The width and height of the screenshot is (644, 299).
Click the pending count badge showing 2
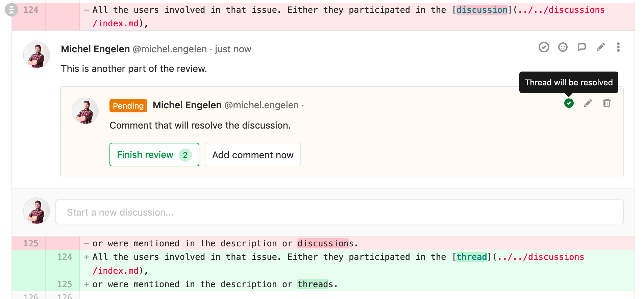tap(185, 155)
